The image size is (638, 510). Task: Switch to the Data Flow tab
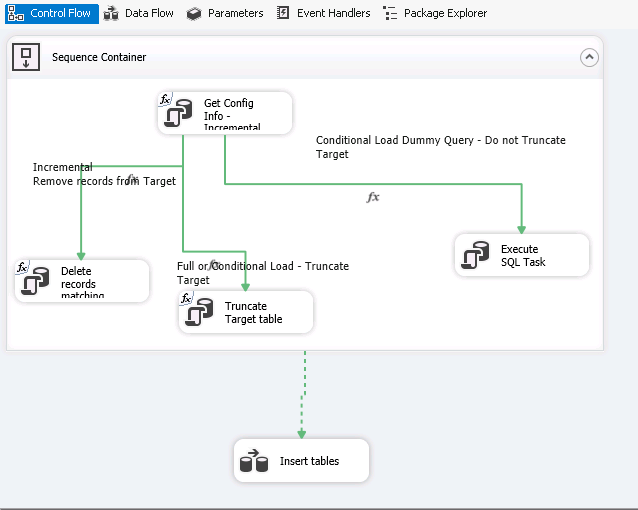138,13
